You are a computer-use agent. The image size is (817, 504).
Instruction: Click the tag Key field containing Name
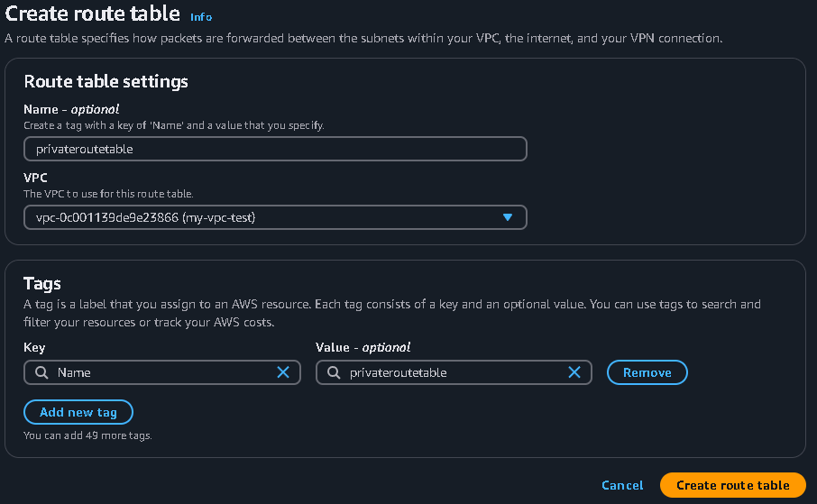pyautogui.click(x=162, y=372)
